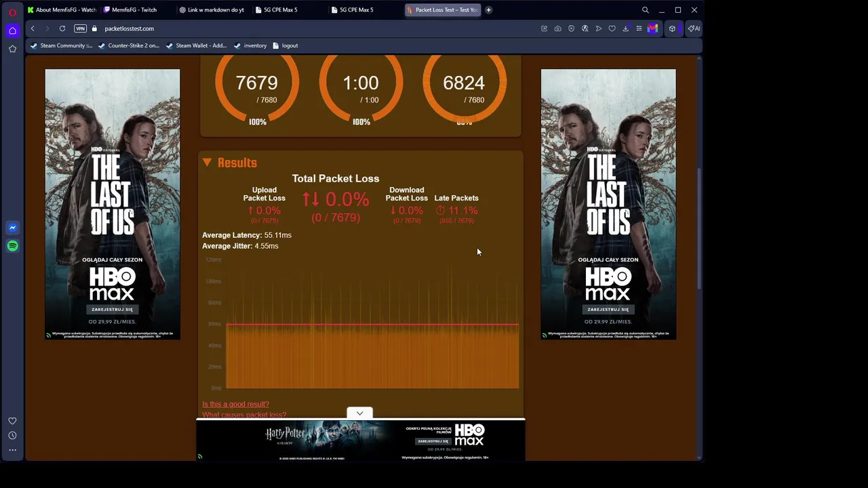This screenshot has width=868, height=488.
Task: Open a new tab with the plus button
Action: 488,10
